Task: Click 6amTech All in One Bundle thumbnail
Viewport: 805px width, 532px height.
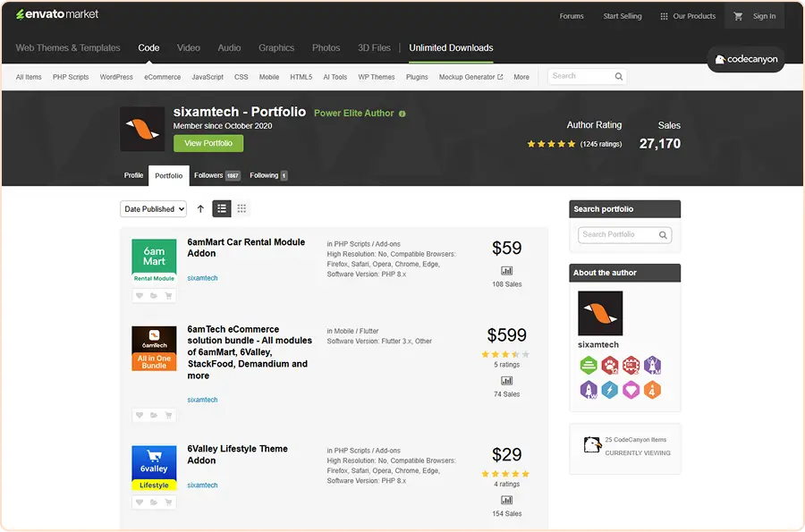Action: click(x=154, y=349)
